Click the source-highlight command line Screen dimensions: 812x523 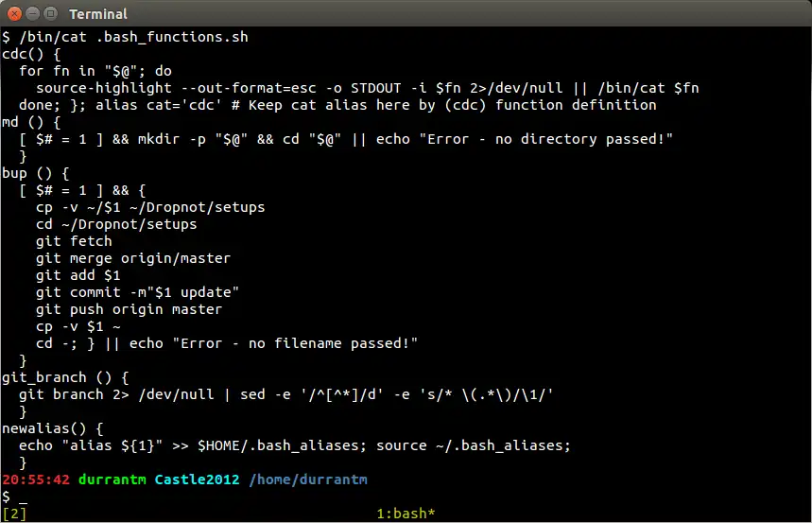pyautogui.click(x=367, y=88)
